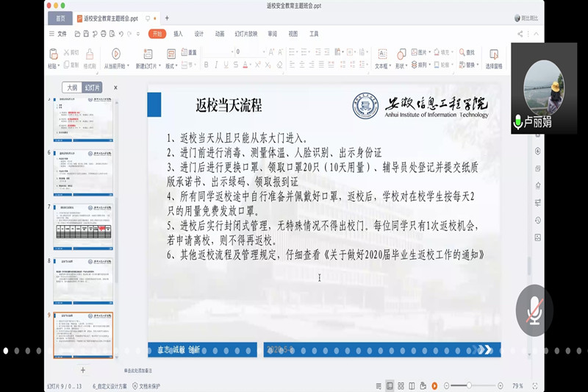Screen dimensions: 588x392
Task: Unmute the crossed-out microphone button
Action: [x=534, y=313]
